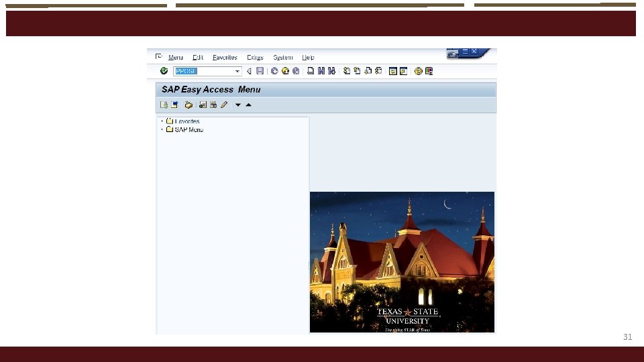Viewport: 644px width, 362px height.
Task: Open the Edit menu
Action: 197,58
